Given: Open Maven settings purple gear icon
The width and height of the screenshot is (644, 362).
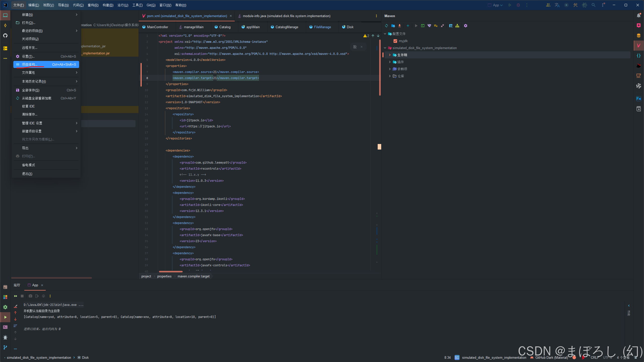Looking at the screenshot, I should point(466,26).
